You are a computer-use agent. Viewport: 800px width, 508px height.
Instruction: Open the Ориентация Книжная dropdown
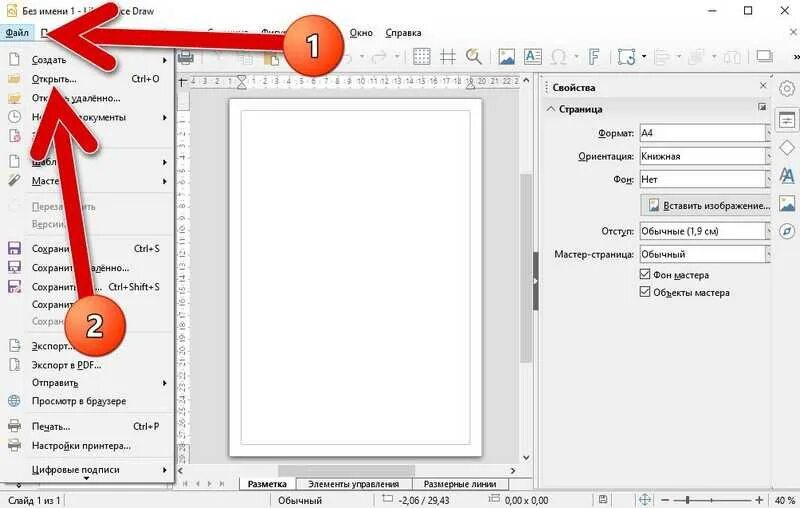(705, 156)
